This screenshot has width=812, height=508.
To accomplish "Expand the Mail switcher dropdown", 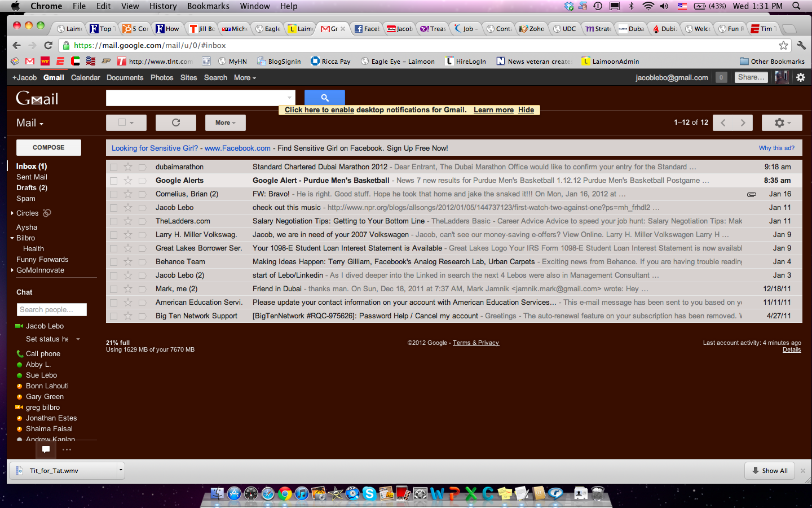I will pyautogui.click(x=30, y=123).
